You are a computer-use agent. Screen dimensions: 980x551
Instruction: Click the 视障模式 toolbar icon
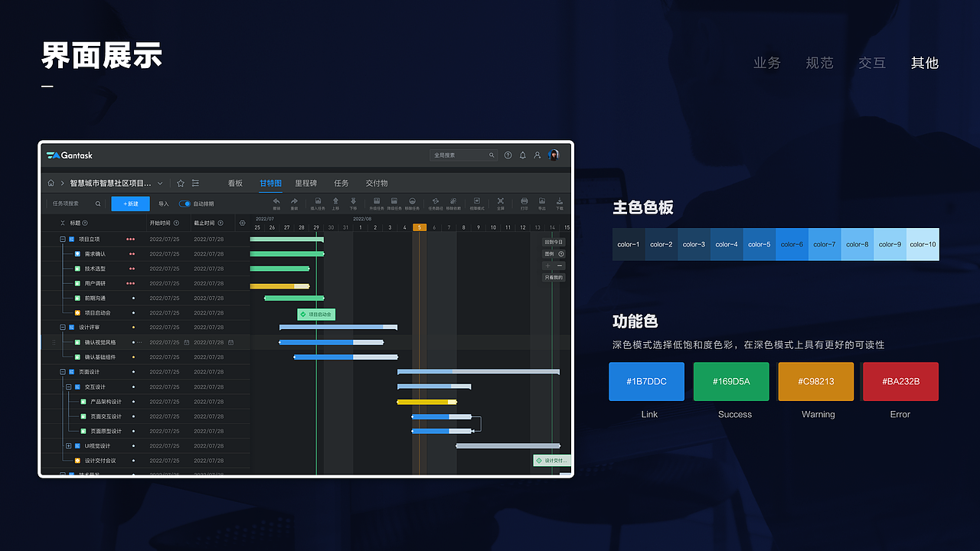pyautogui.click(x=477, y=201)
